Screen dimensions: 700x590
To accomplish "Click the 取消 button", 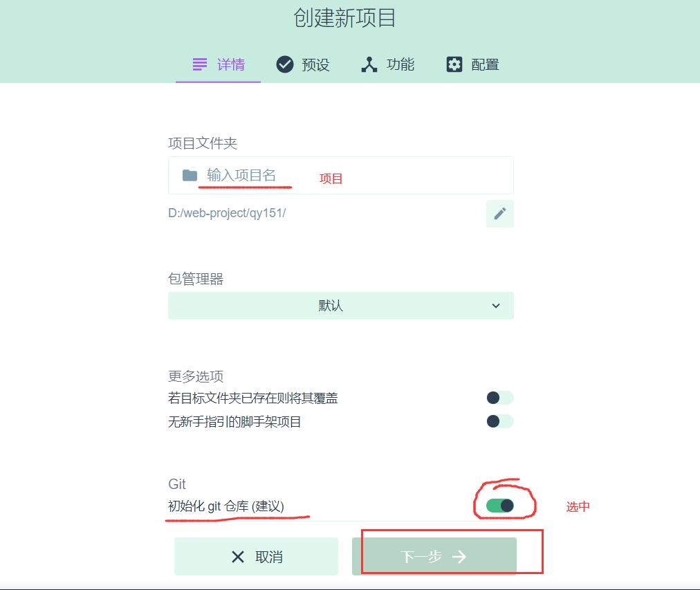I will pyautogui.click(x=256, y=557).
